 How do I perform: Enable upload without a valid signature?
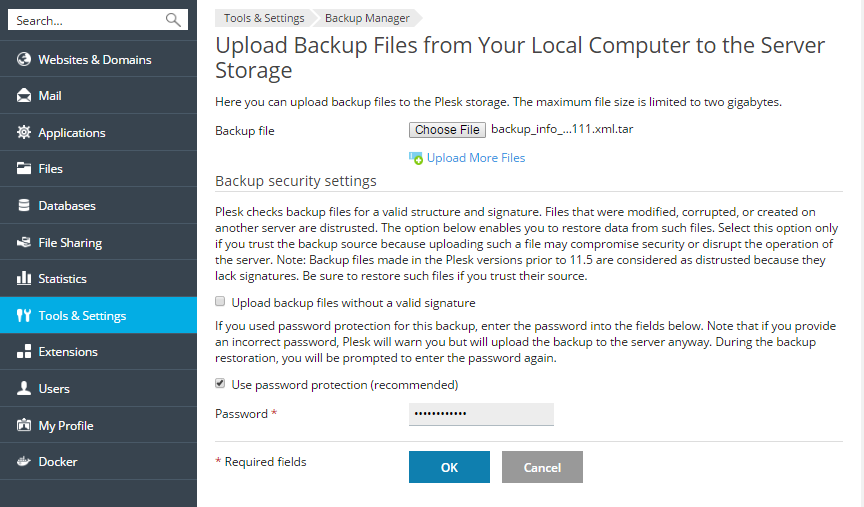tap(220, 302)
